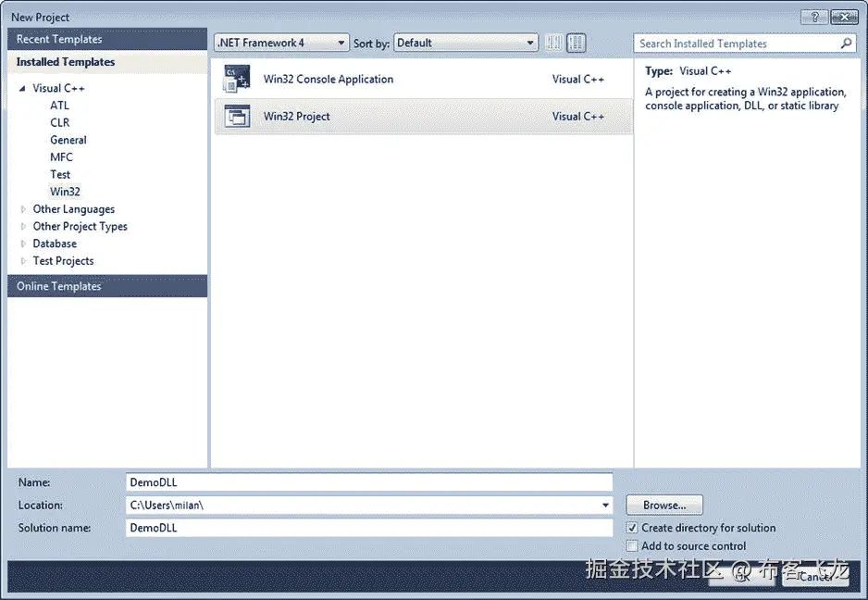Click the Win32 Project template icon
Image resolution: width=868 pixels, height=600 pixels.
point(237,116)
